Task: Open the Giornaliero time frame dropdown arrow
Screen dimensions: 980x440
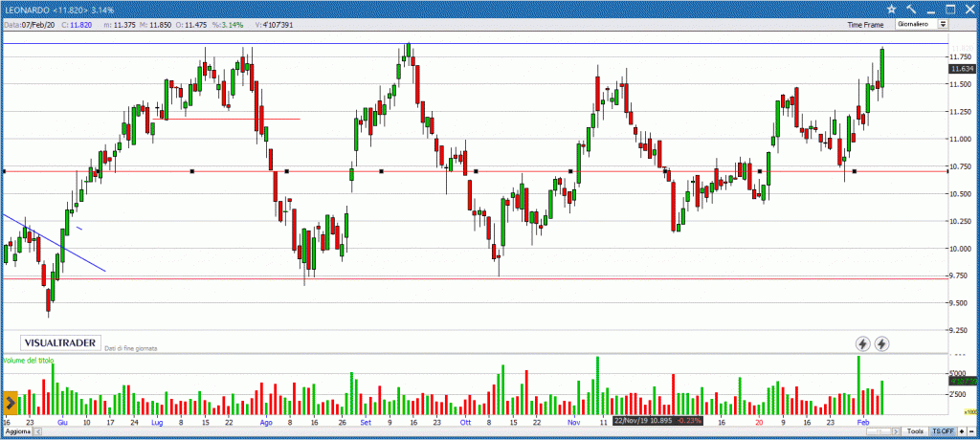Action: (x=943, y=24)
